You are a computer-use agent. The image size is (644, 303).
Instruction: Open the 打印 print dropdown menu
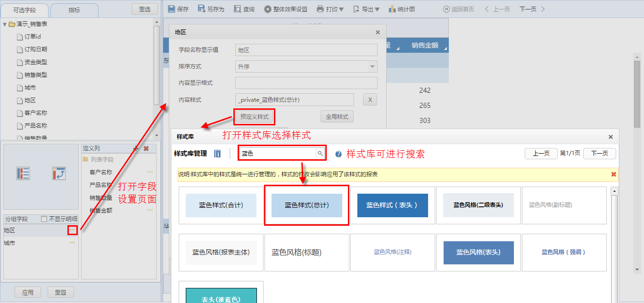[330, 9]
